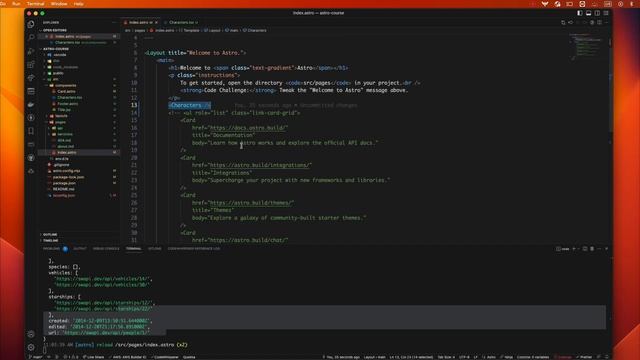Expand the Timeline section
Image resolution: width=640 pixels, height=360 pixels.
tap(51, 241)
